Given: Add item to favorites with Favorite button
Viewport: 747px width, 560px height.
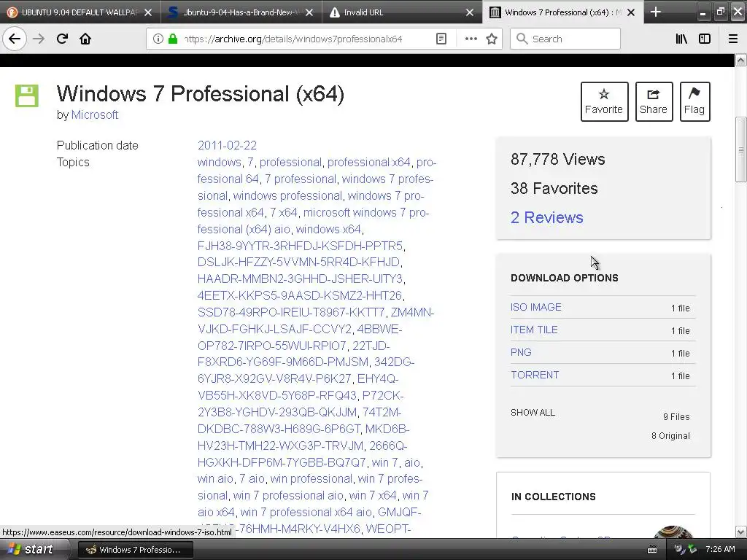Looking at the screenshot, I should click(x=604, y=101).
